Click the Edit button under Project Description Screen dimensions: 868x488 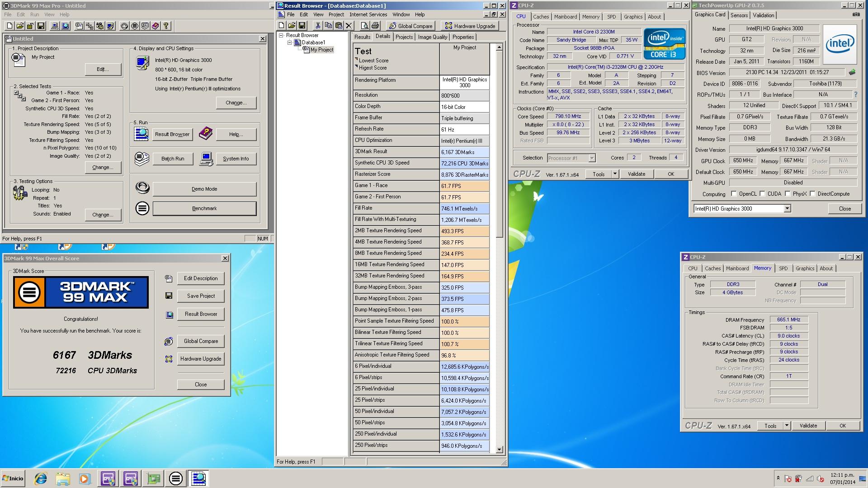[103, 69]
